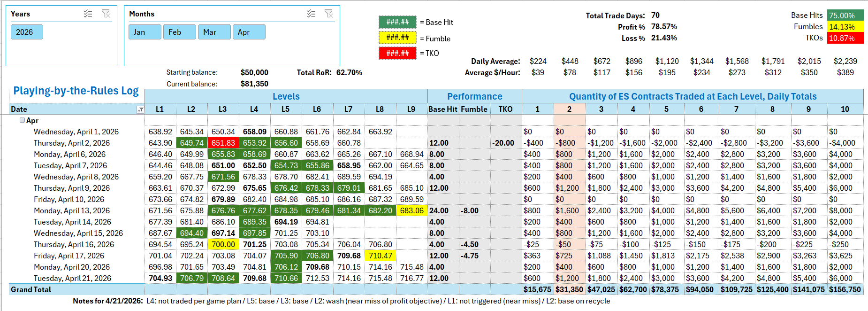The height and width of the screenshot is (311, 868).
Task: Click the Performance header band
Action: (x=475, y=96)
